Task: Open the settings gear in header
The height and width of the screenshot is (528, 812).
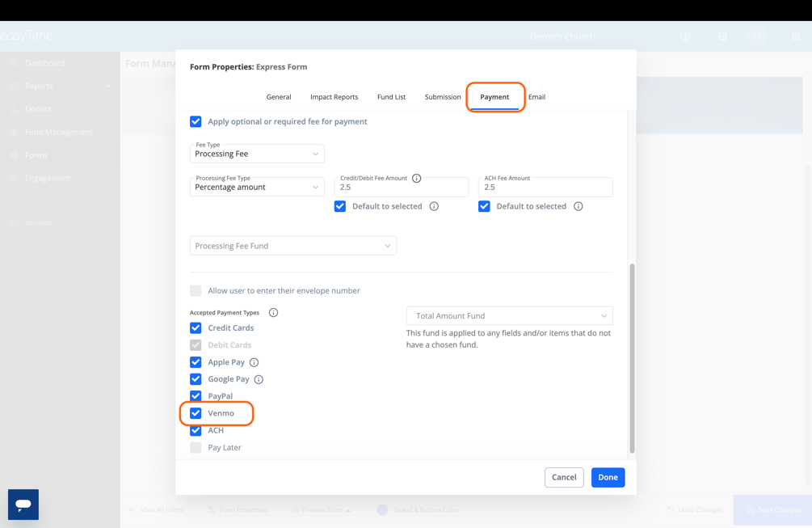Action: click(x=722, y=36)
